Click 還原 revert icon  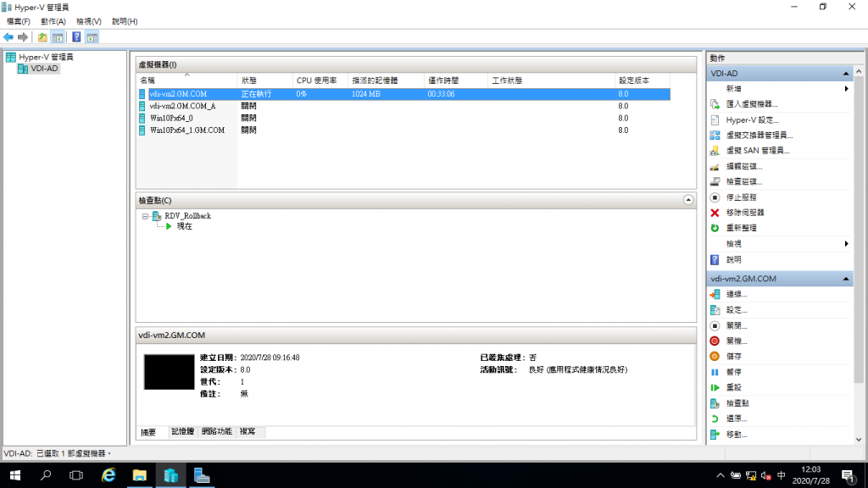[x=715, y=419]
